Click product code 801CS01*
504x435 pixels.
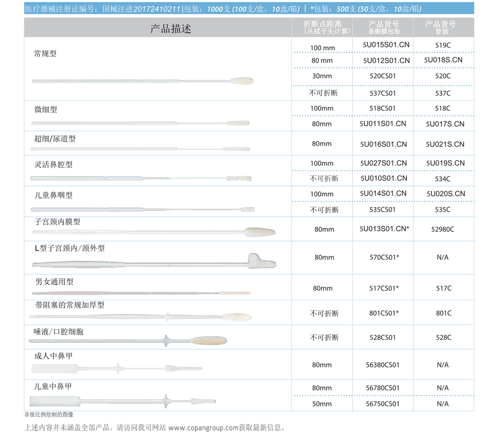384,313
